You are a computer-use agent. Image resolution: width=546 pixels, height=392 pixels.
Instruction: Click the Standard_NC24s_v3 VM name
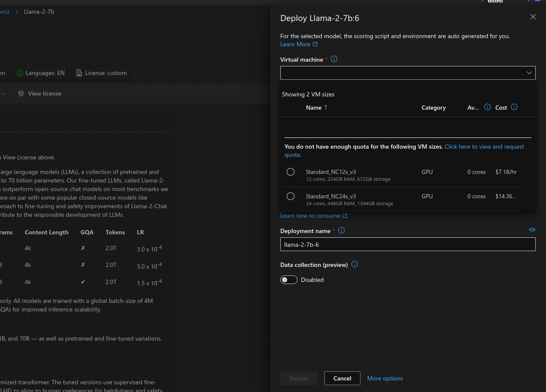coord(331,196)
